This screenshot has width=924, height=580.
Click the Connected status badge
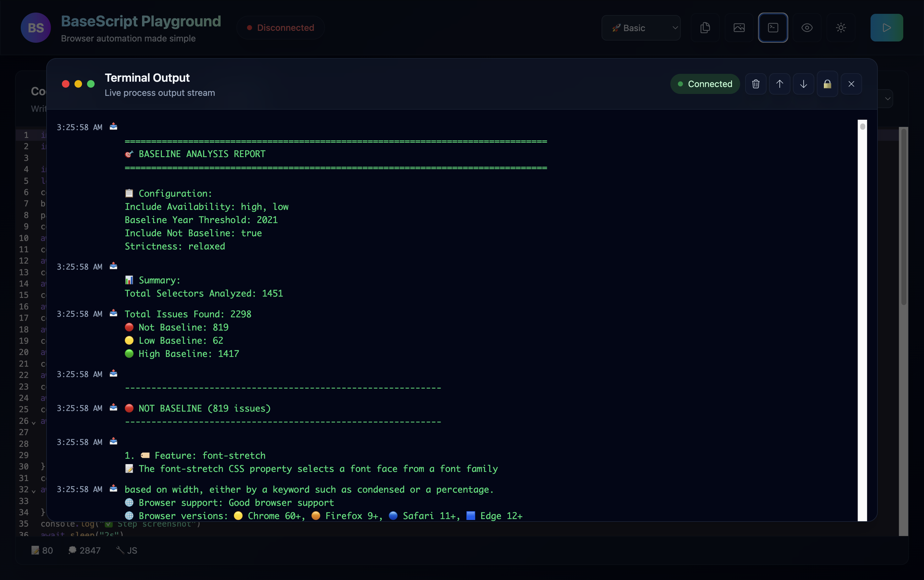tap(705, 84)
